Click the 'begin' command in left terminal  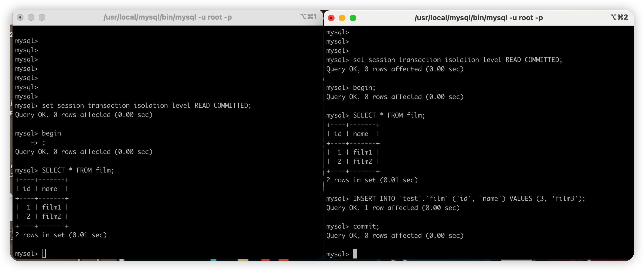51,133
